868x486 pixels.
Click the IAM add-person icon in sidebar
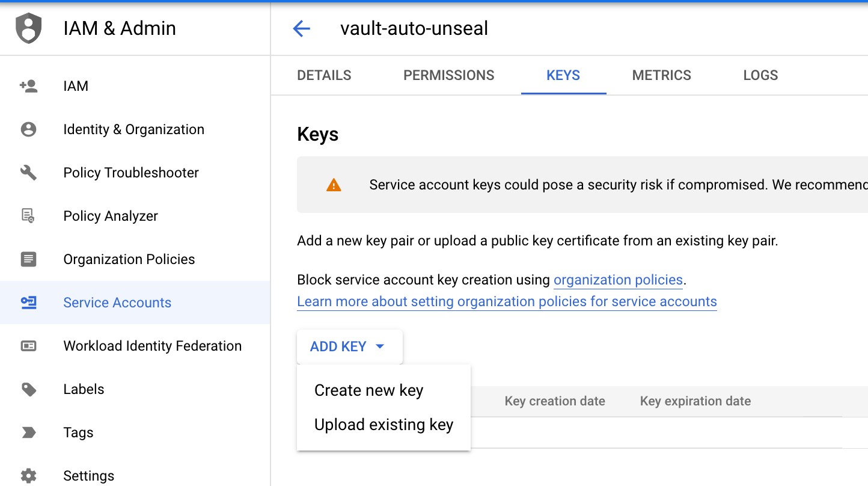[x=28, y=86]
